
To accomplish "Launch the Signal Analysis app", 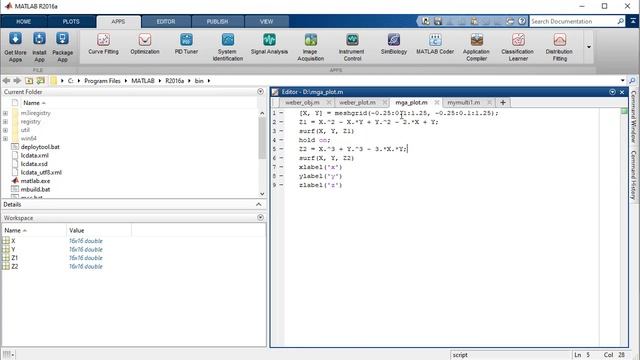I will click(x=269, y=44).
